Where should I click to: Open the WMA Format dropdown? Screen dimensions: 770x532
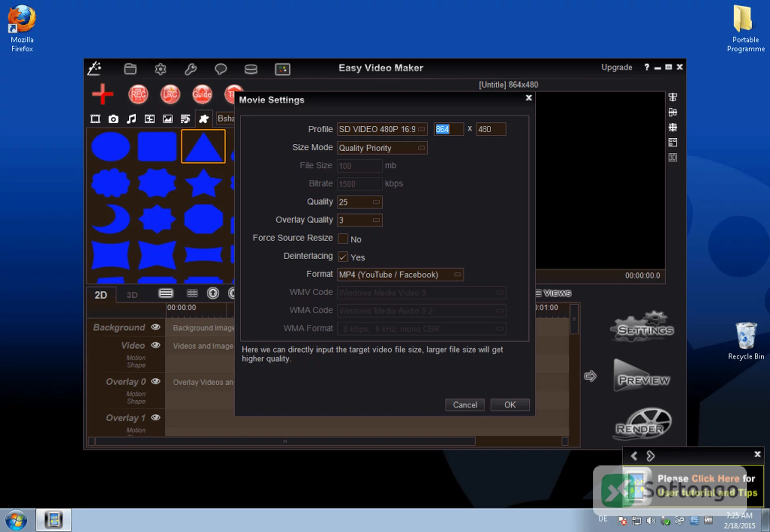pyautogui.click(x=421, y=329)
